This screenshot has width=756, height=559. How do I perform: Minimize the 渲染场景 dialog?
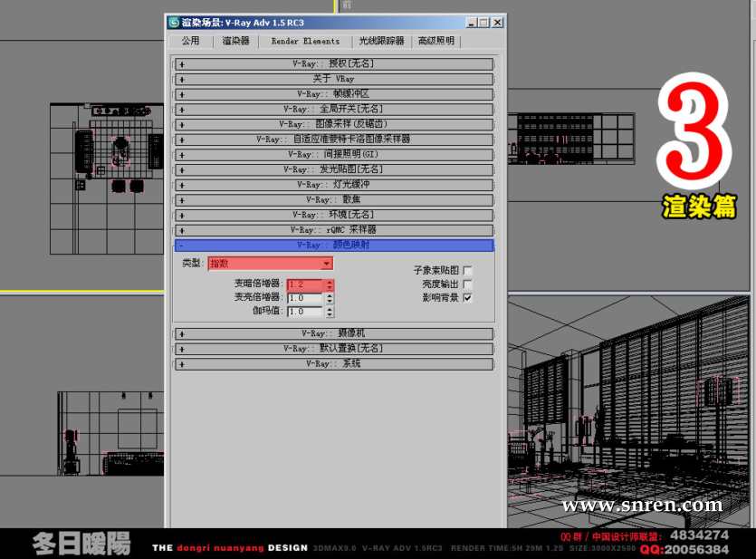pyautogui.click(x=472, y=22)
